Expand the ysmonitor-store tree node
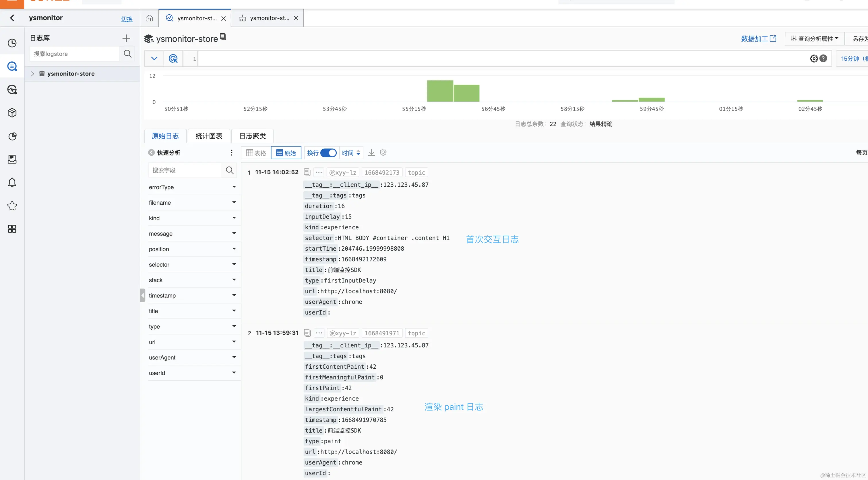This screenshot has width=868, height=480. pyautogui.click(x=32, y=73)
